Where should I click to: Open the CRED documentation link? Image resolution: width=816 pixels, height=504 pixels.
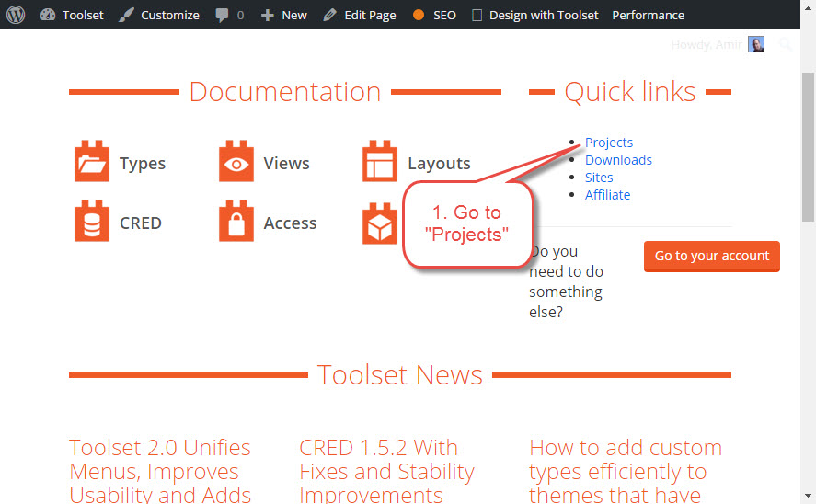tap(141, 223)
